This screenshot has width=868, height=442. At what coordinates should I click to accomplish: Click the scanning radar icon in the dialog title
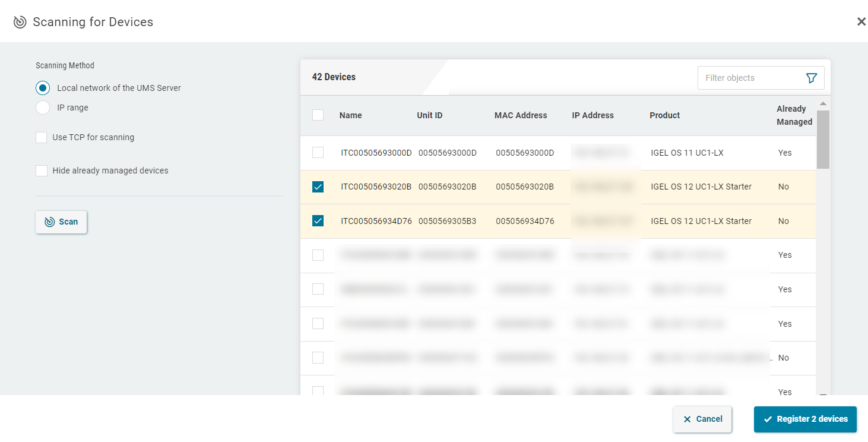20,21
